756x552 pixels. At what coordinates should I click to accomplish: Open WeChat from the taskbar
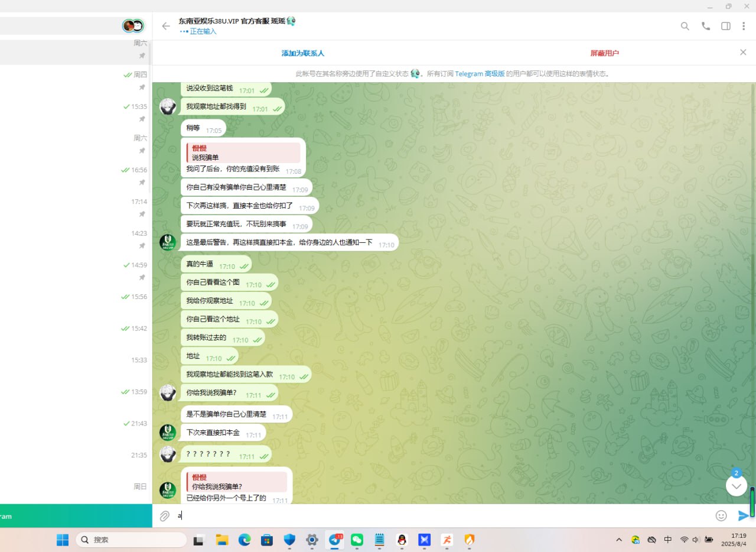pyautogui.click(x=357, y=540)
